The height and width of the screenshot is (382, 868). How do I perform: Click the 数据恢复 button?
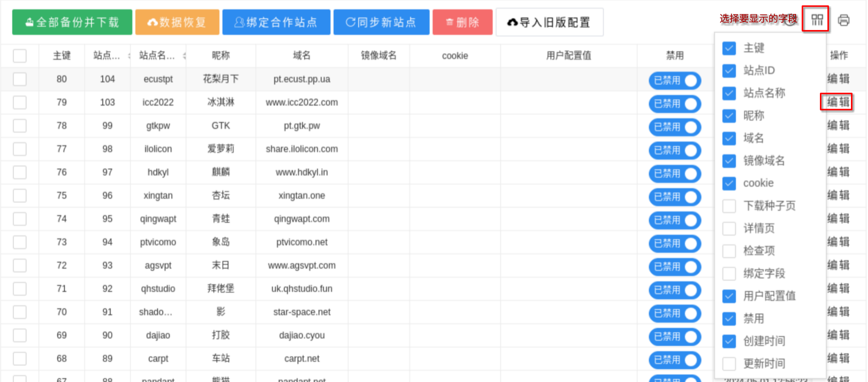[x=177, y=22]
